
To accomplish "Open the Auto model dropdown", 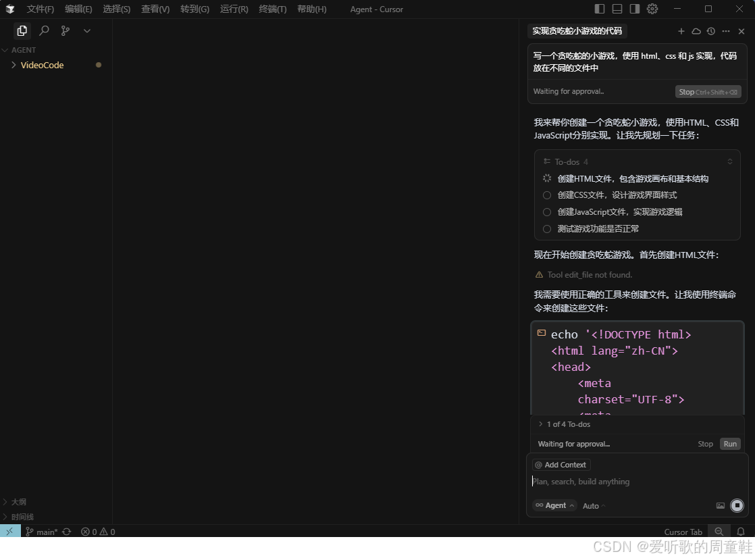I will (594, 505).
